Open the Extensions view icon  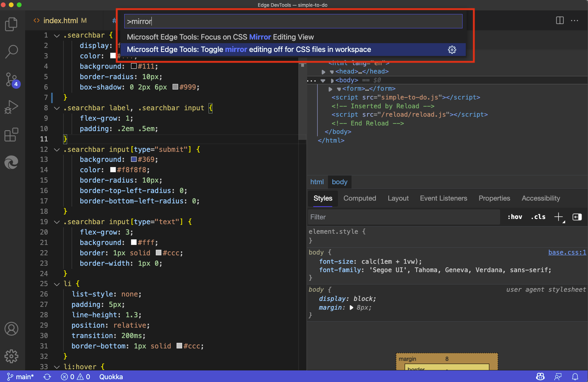(x=11, y=135)
